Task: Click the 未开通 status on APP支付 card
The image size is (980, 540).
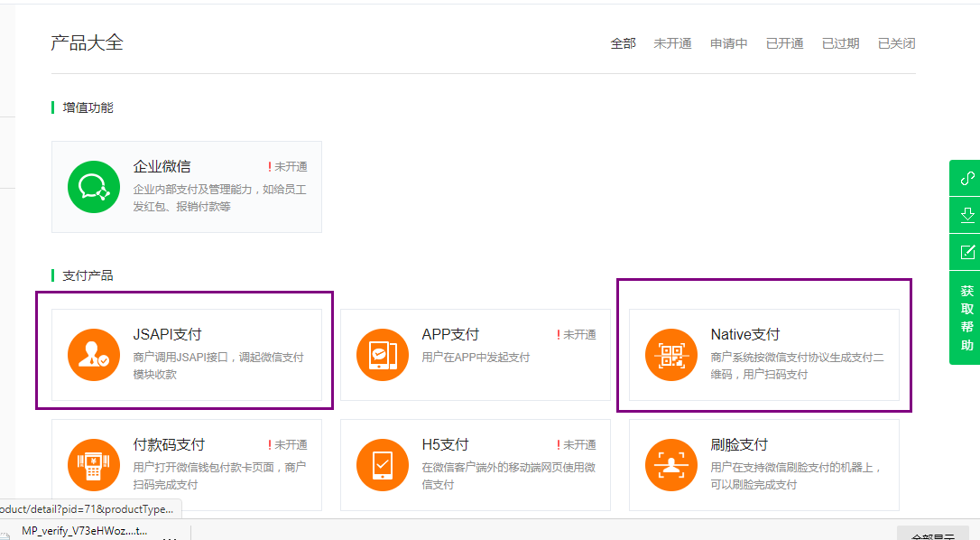Action: (x=577, y=335)
